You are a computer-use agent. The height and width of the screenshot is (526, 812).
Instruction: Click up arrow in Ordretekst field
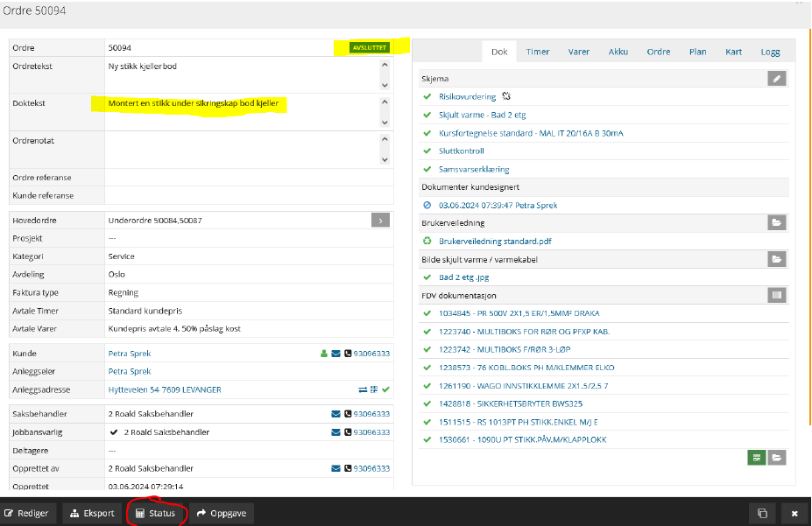[385, 65]
